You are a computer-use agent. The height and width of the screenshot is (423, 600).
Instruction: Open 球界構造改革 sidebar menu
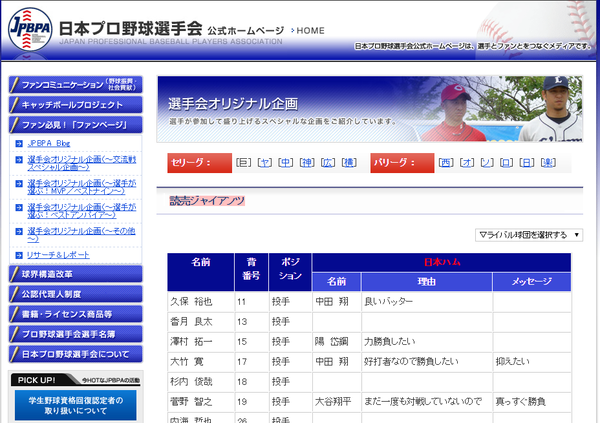(76, 274)
